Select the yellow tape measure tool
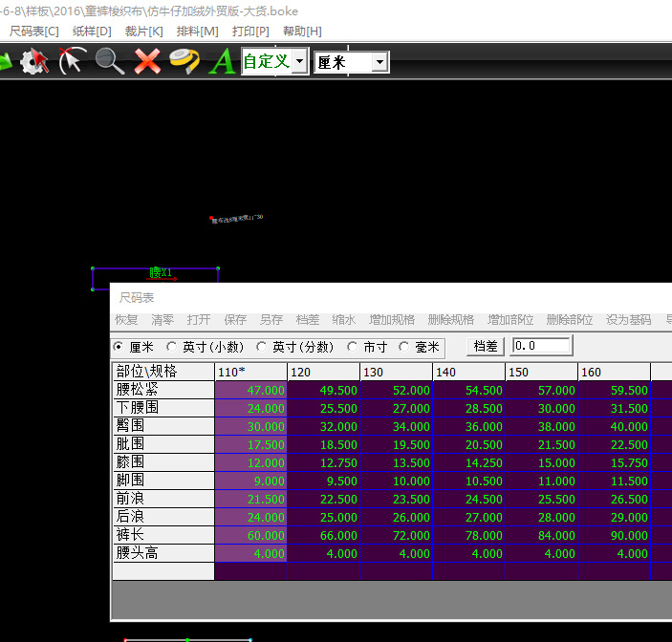 pos(184,62)
